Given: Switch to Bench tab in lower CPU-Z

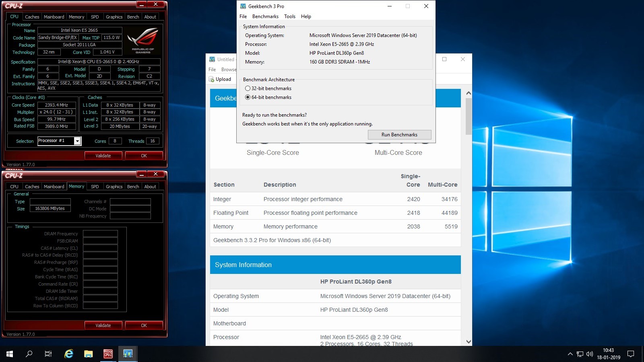Looking at the screenshot, I should (133, 187).
